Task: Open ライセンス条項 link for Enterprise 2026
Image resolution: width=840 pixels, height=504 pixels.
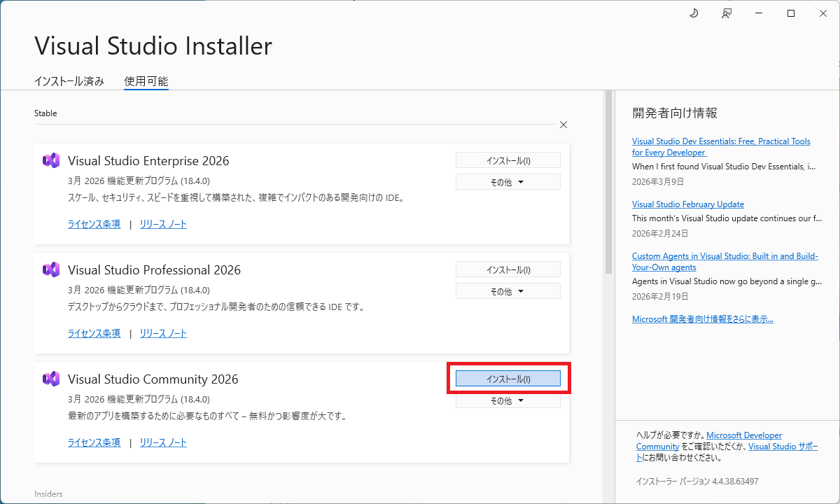Action: [94, 224]
